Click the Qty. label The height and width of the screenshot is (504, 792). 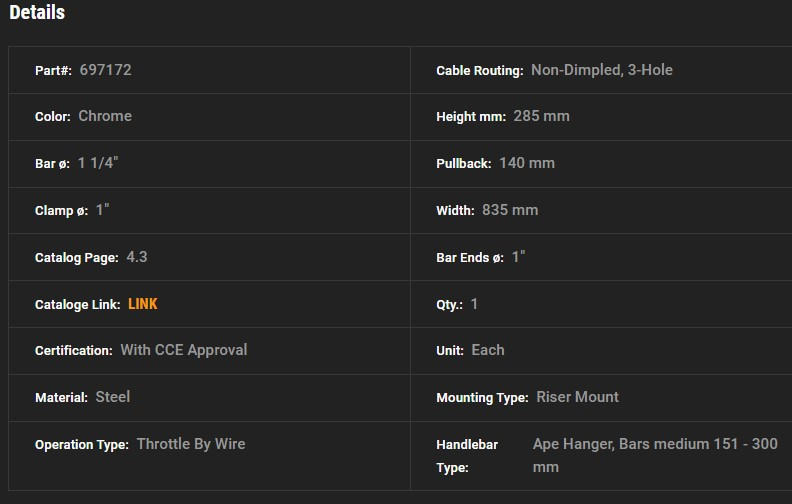pos(449,305)
